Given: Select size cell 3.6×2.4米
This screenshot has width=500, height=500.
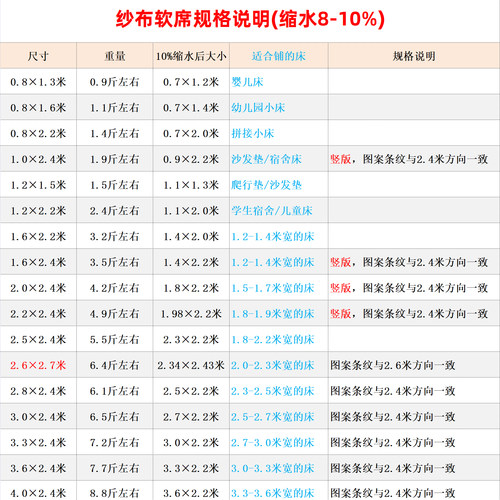Looking at the screenshot, I should point(38,468).
